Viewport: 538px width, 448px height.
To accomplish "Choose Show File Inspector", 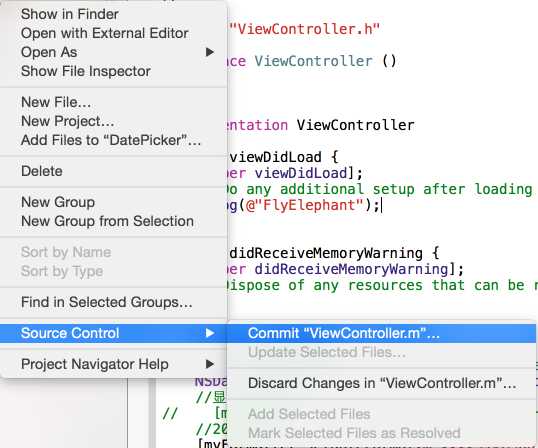I will point(86,71).
